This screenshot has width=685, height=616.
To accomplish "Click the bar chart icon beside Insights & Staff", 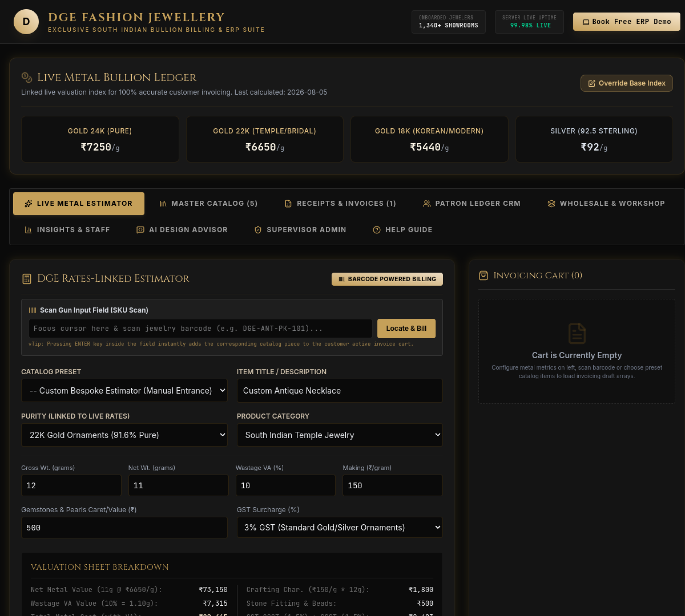I will pos(28,230).
